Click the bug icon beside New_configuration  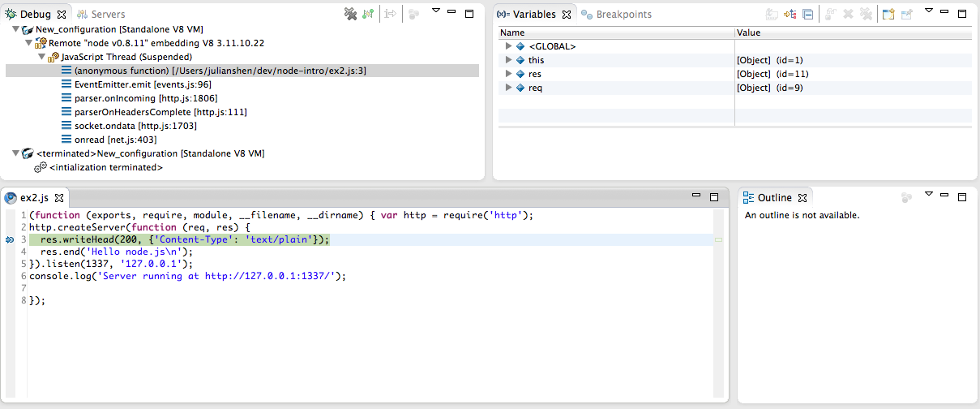[28, 29]
